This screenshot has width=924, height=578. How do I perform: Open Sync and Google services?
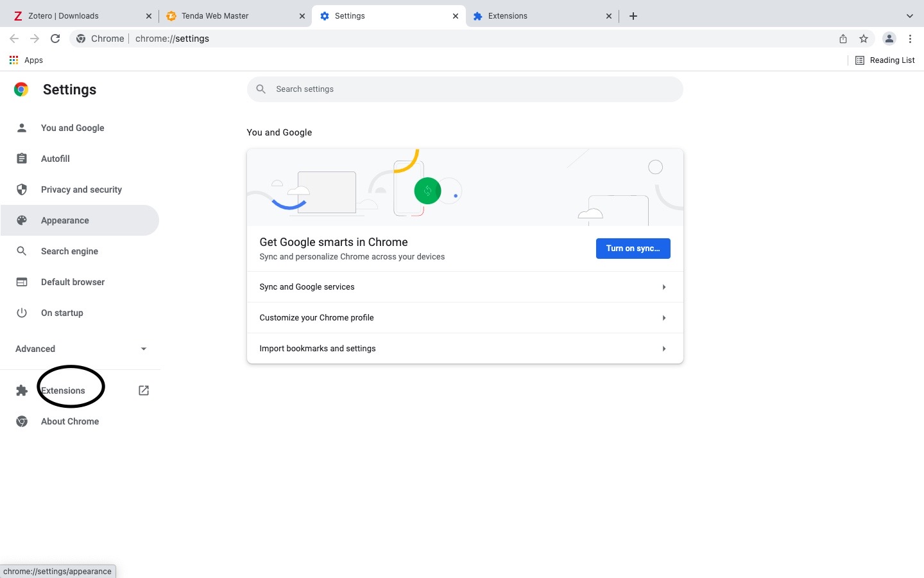pyautogui.click(x=465, y=287)
